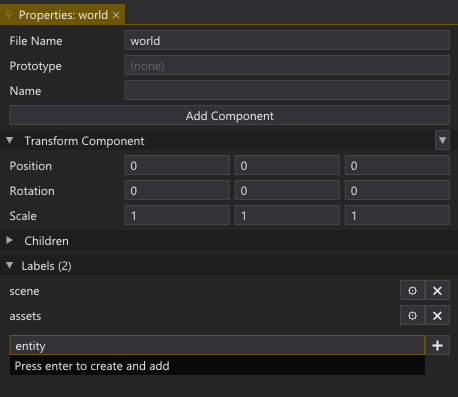Click the Prototype field showing (none)
This screenshot has width=458, height=397.
[x=287, y=65]
